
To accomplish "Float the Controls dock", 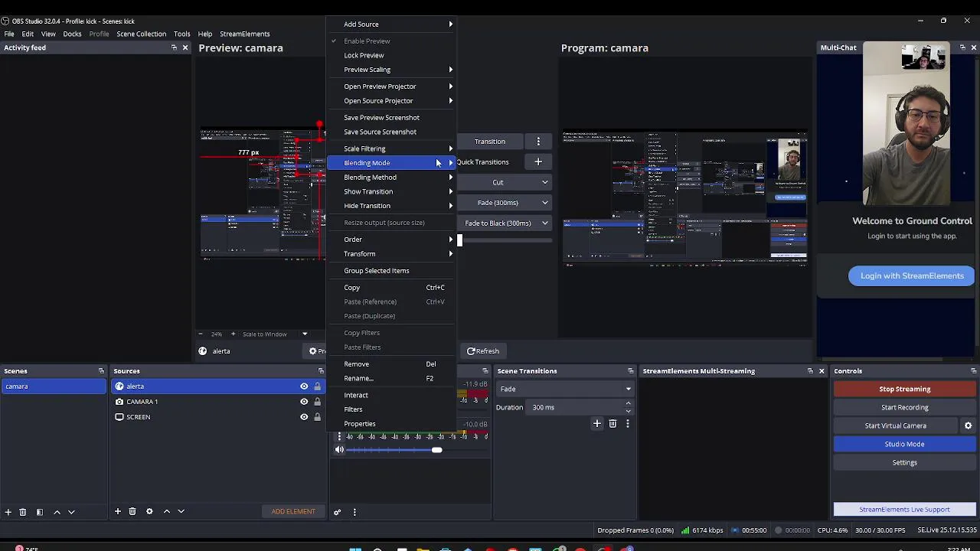I will (x=973, y=371).
